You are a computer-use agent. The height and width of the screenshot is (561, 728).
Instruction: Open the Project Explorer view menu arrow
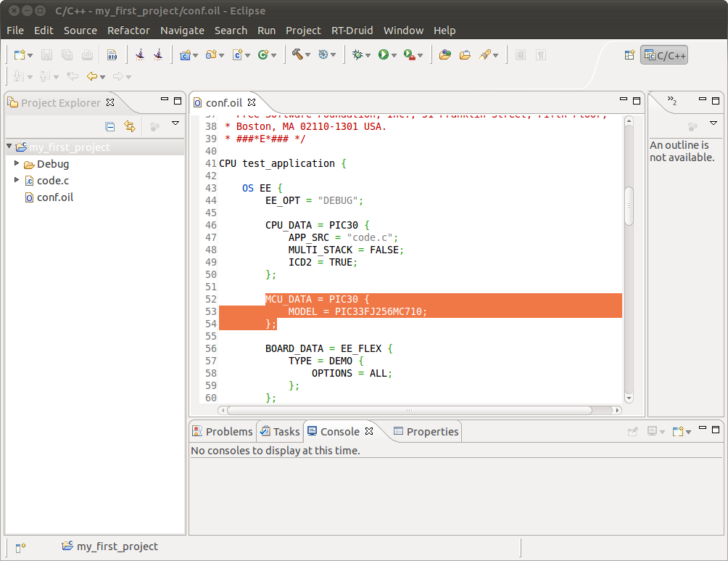pos(175,123)
